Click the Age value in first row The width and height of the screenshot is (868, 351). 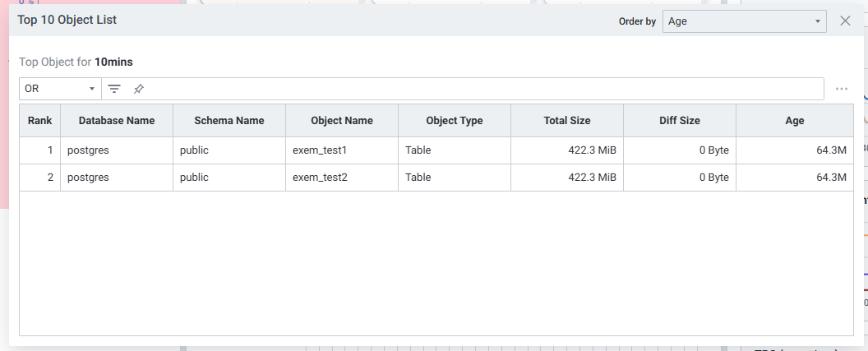pos(831,150)
